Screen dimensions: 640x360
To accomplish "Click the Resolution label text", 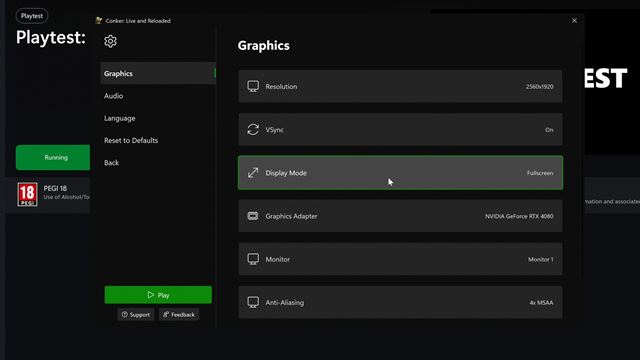I will point(281,87).
